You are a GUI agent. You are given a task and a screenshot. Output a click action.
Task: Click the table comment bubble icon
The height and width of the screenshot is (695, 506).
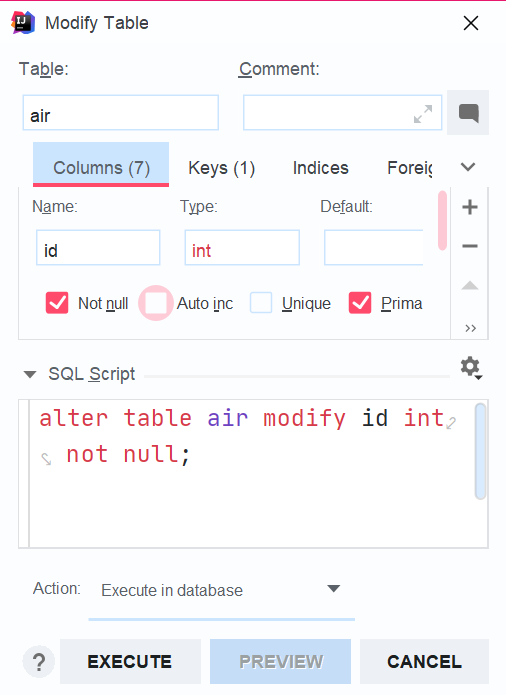pyautogui.click(x=468, y=113)
